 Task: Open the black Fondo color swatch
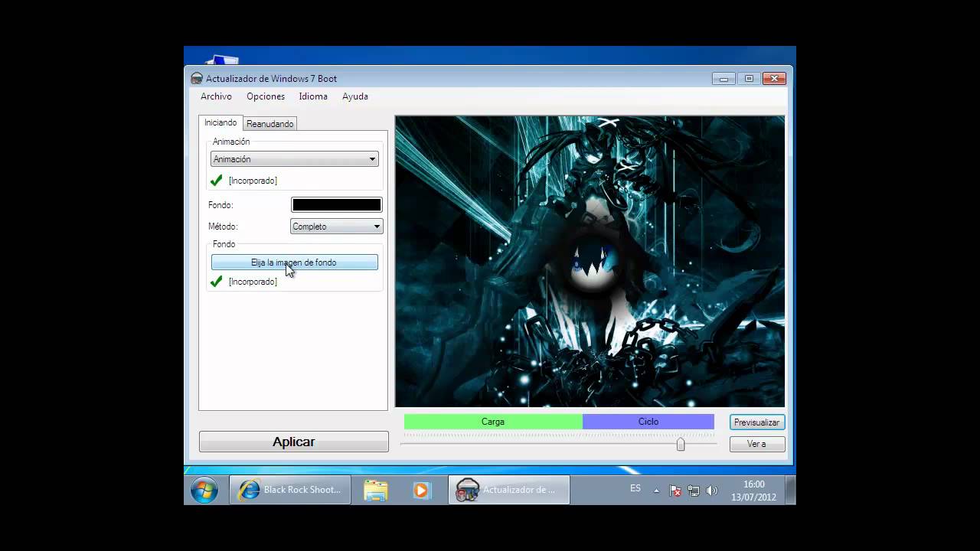336,204
